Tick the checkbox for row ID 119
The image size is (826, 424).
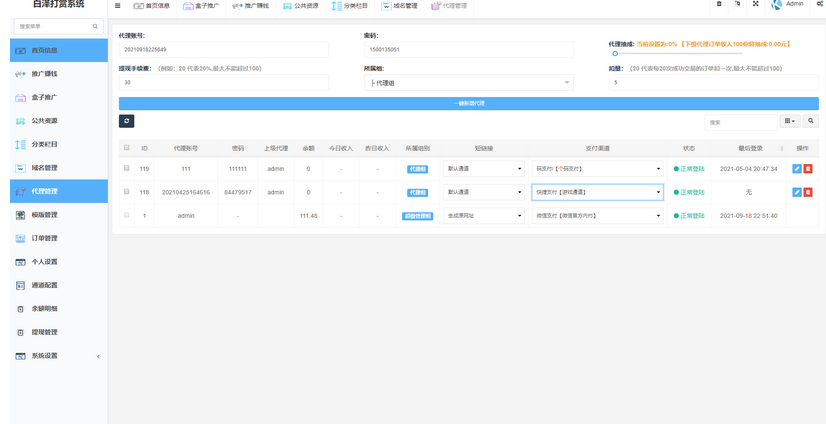coord(126,168)
